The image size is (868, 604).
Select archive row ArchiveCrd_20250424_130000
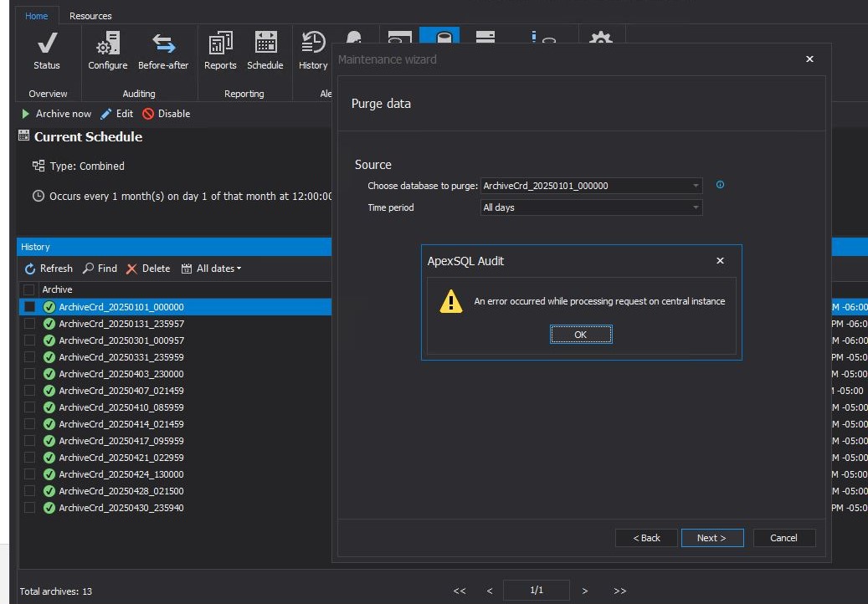coord(175,474)
